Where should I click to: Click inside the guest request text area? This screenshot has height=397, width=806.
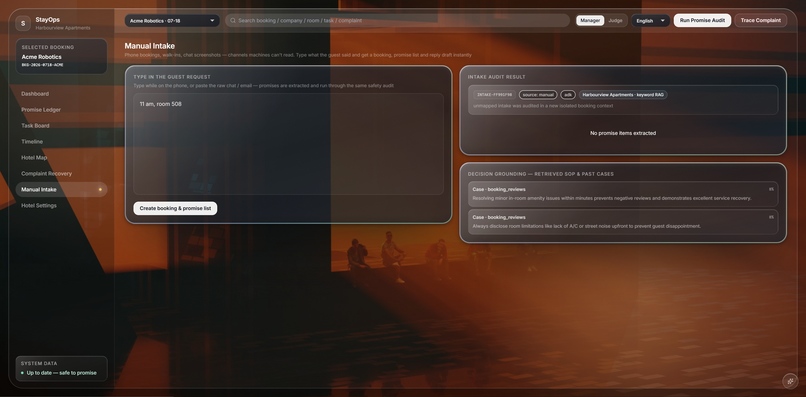[288, 144]
